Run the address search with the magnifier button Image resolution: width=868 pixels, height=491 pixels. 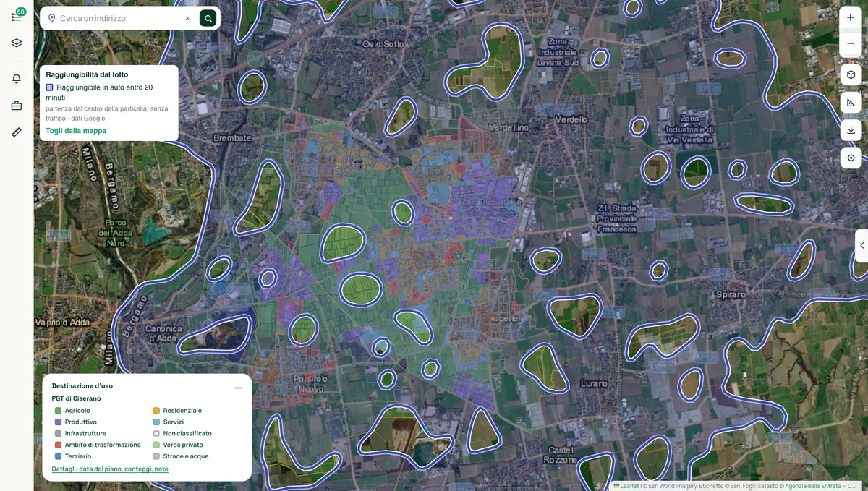coord(208,18)
